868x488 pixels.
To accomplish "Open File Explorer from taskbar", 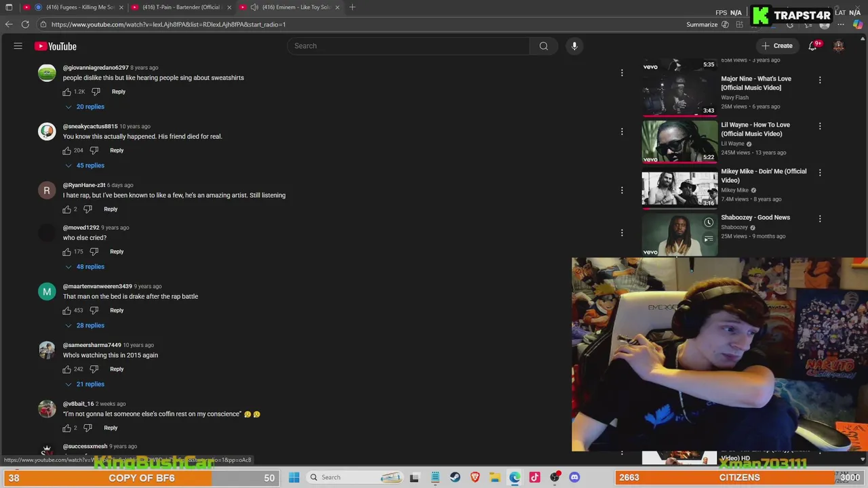I will (495, 477).
